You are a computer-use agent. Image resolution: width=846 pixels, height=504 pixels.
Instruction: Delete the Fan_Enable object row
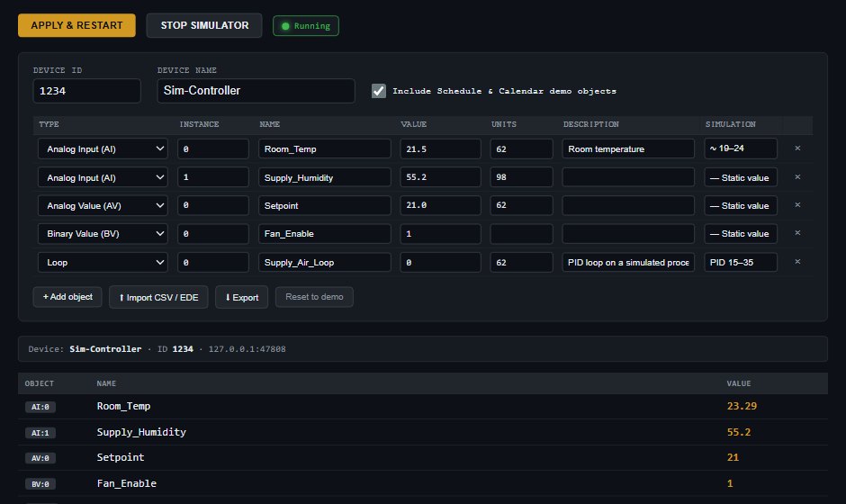click(x=797, y=233)
